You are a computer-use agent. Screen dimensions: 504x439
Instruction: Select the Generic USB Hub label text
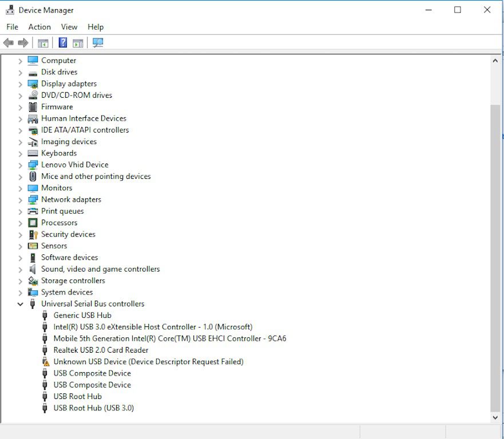[x=82, y=316]
